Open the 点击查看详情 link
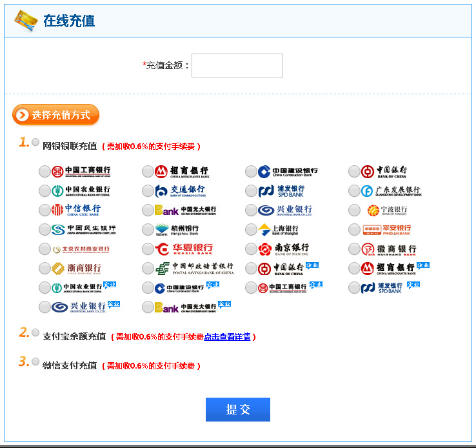Screen dimensions: 476x448 click(228, 336)
